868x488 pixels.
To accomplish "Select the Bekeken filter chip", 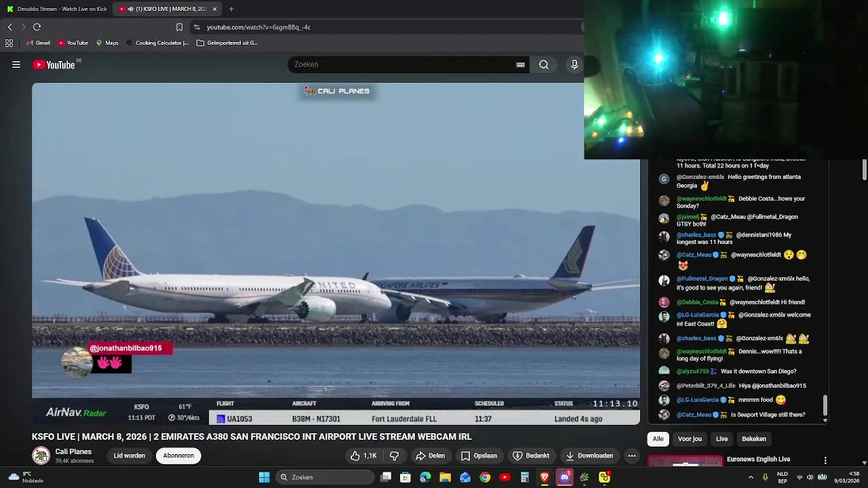I will tap(753, 439).
